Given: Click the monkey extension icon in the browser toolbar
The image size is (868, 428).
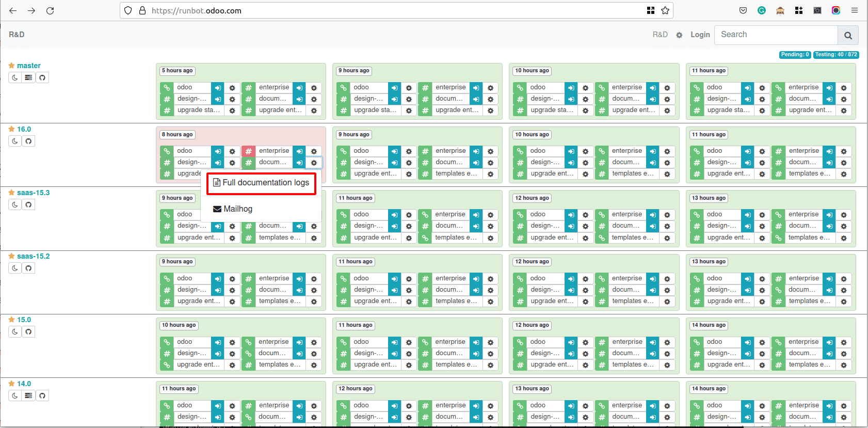Looking at the screenshot, I should tap(780, 10).
